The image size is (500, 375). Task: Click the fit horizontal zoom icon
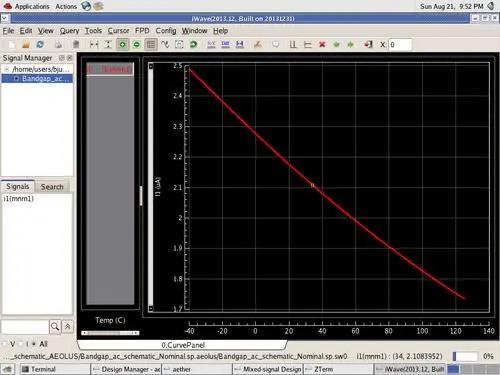94,44
